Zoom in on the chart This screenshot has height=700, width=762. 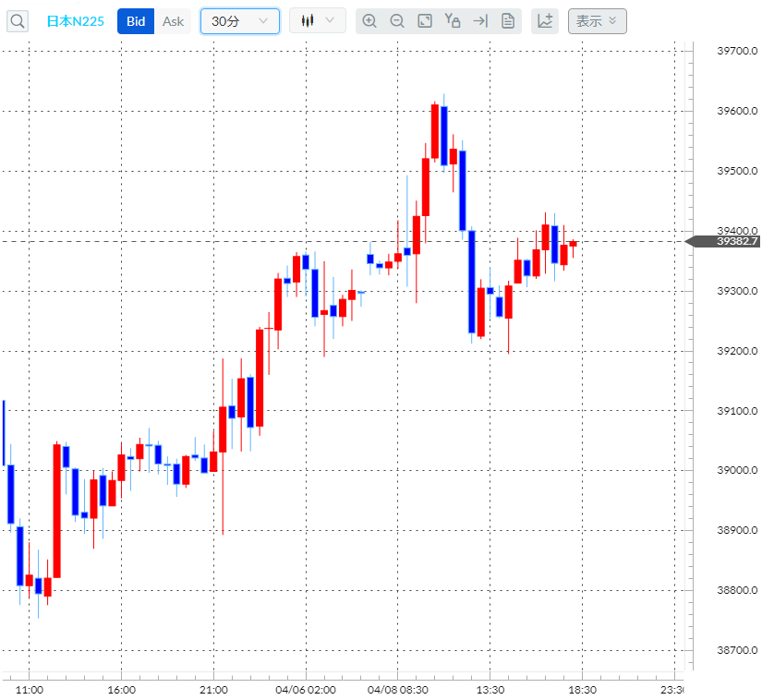pyautogui.click(x=369, y=20)
